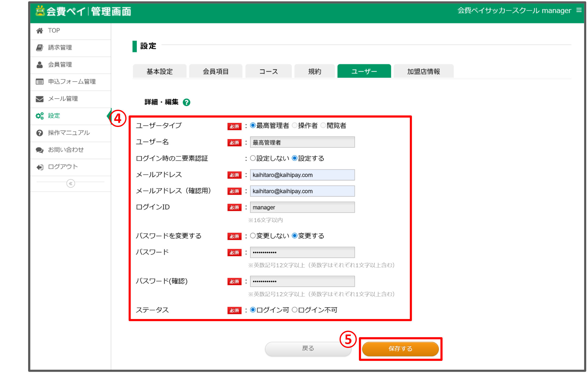The width and height of the screenshot is (588, 373).
Task: Click the ログアウト logout icon
Action: tap(40, 167)
